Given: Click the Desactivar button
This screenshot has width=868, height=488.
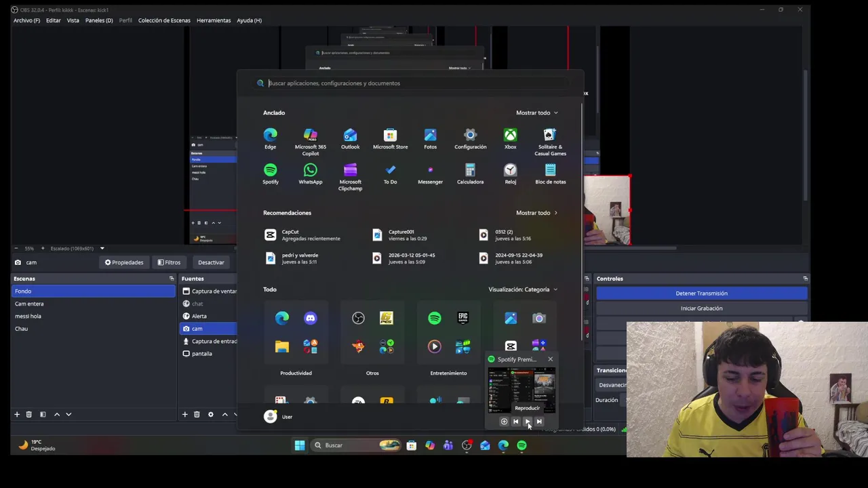Looking at the screenshot, I should pyautogui.click(x=211, y=262).
